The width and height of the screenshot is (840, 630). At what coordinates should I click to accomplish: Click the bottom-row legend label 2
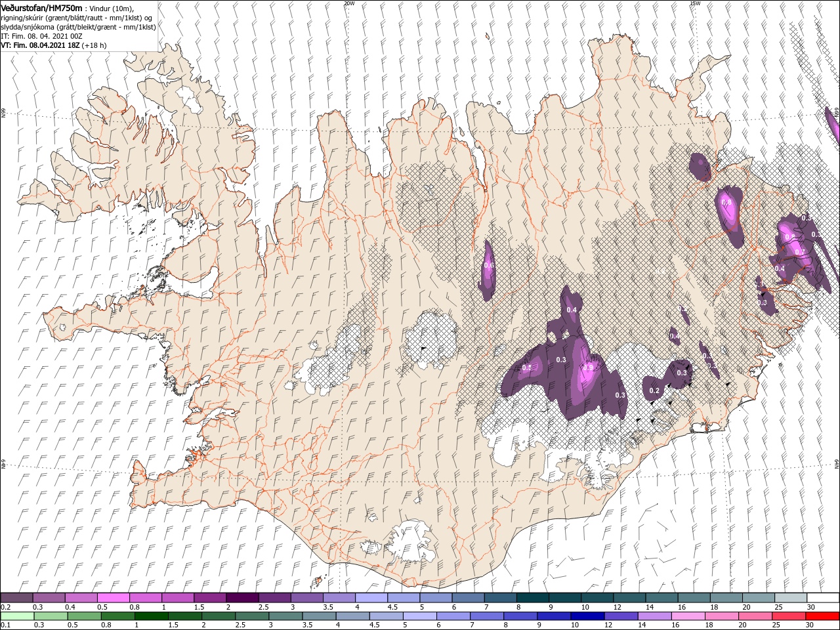coord(204,625)
